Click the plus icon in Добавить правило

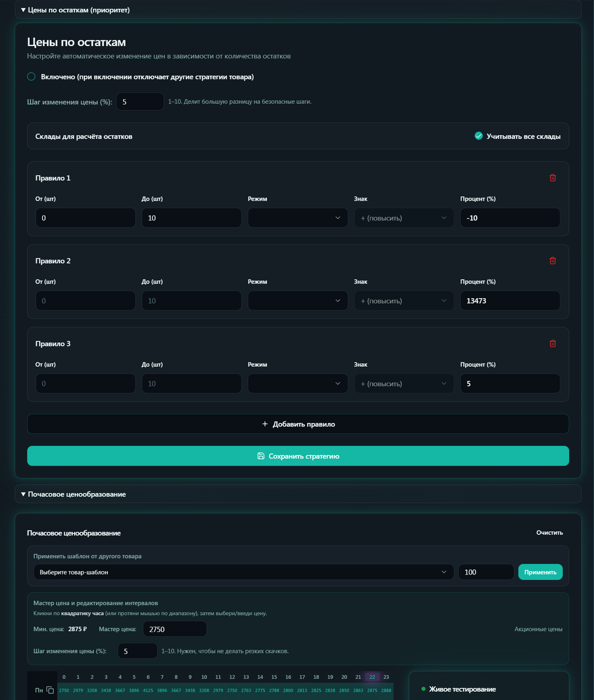click(x=265, y=424)
